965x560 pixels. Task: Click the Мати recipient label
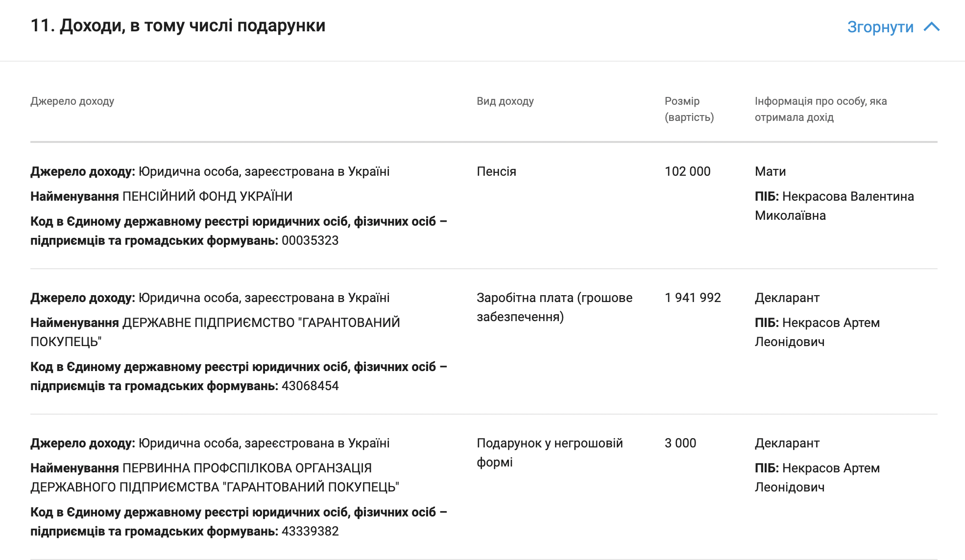pos(770,171)
